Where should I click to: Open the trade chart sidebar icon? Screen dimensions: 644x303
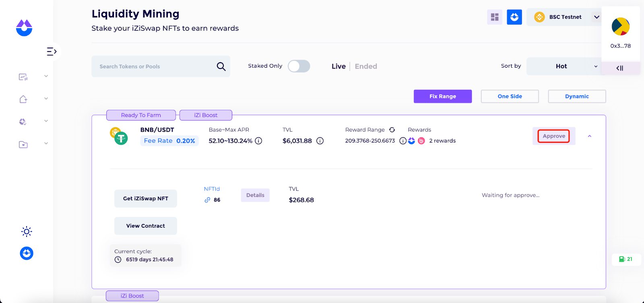tap(23, 77)
